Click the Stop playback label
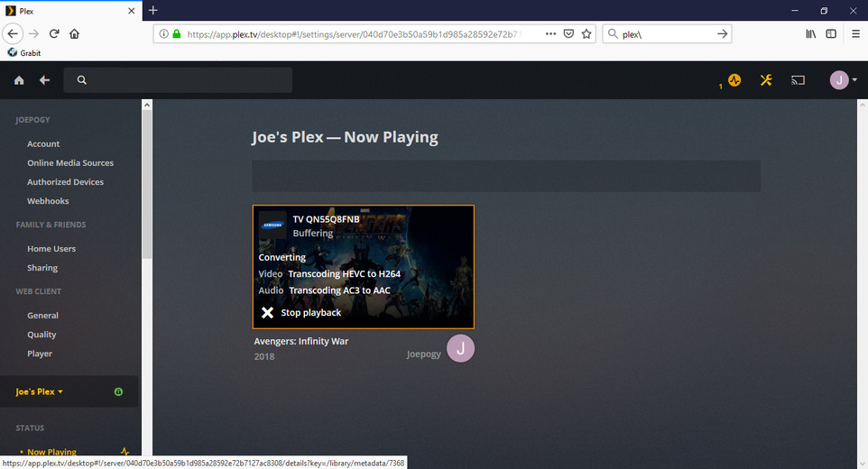 click(x=310, y=312)
